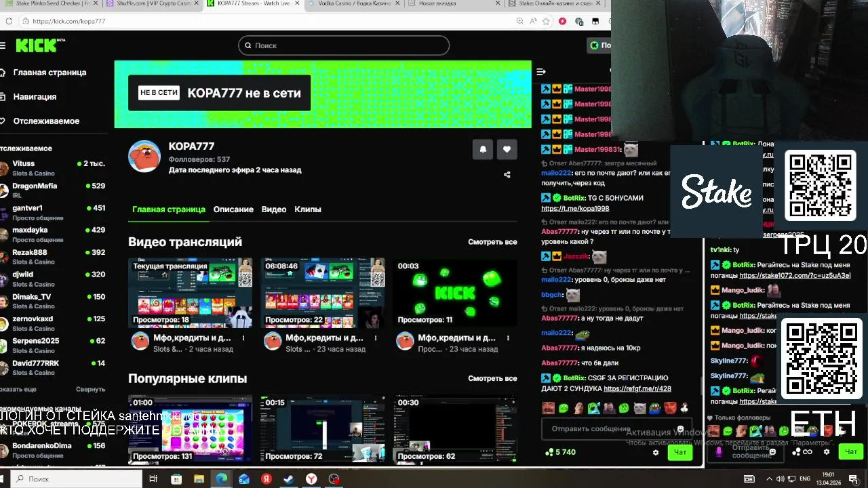Open Vituss channel in followed list
This screenshot has width=868, height=488.
tap(53, 167)
